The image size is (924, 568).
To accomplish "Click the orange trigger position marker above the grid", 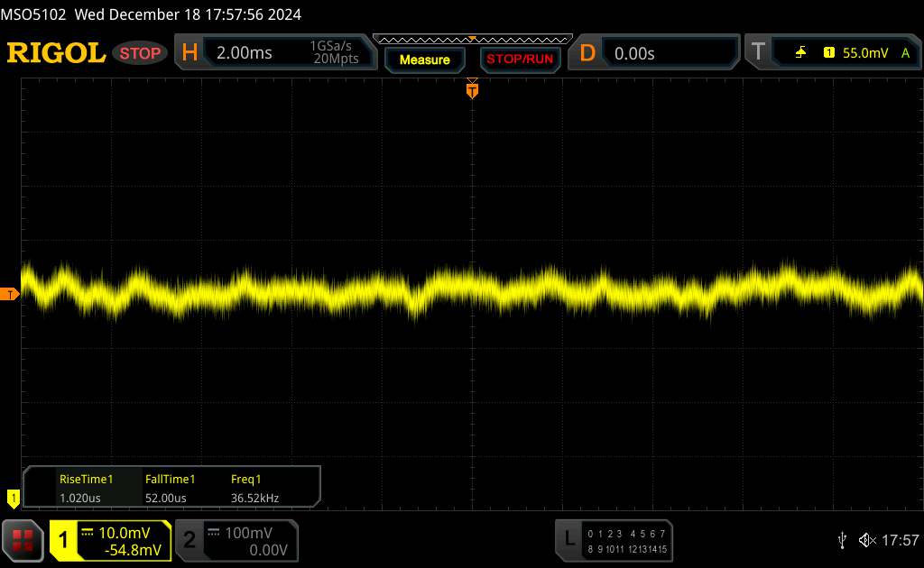I will coord(472,88).
